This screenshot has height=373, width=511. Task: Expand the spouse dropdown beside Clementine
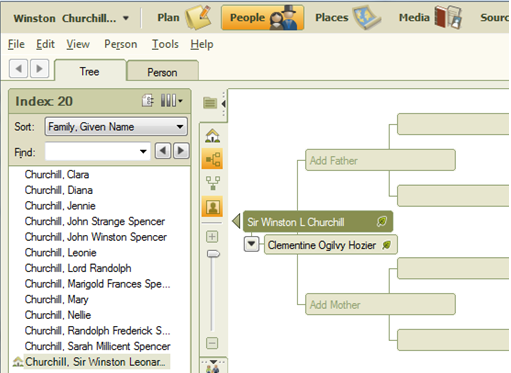click(252, 244)
